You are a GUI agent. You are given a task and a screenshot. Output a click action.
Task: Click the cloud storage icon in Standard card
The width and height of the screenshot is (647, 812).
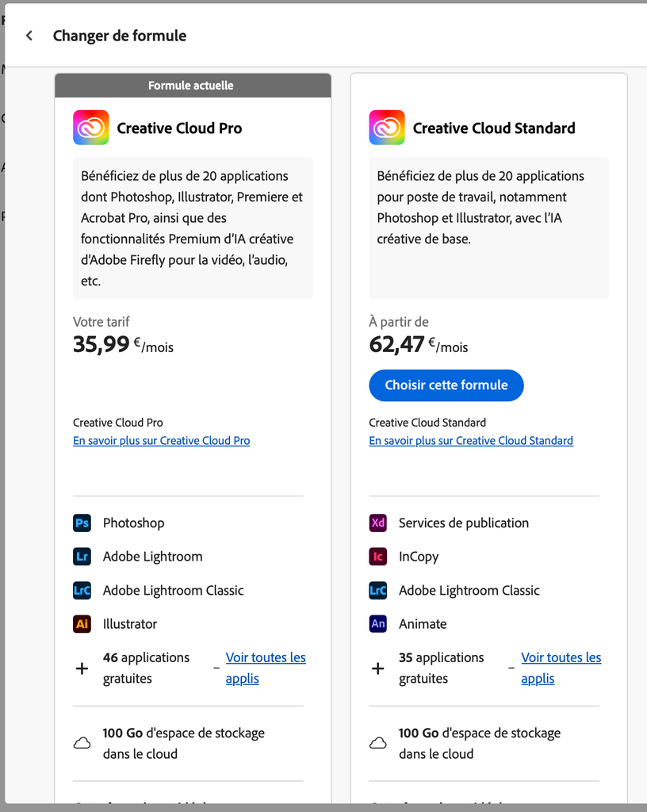pos(378,744)
